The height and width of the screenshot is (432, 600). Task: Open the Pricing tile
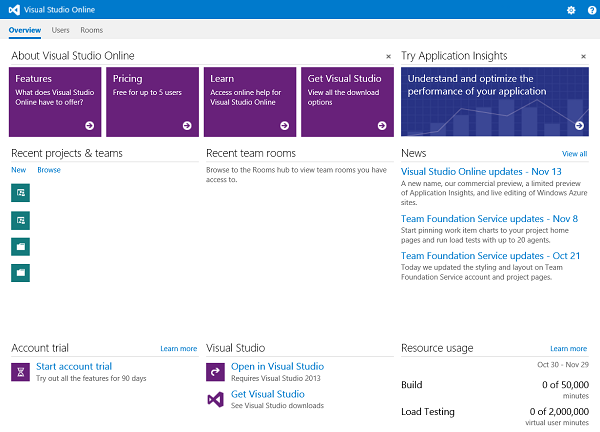152,101
